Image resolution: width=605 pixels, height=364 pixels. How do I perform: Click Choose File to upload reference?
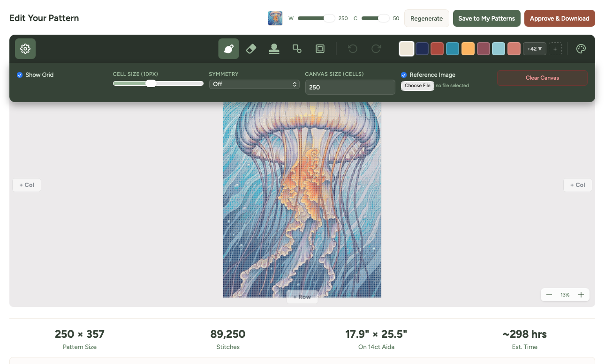(x=417, y=85)
